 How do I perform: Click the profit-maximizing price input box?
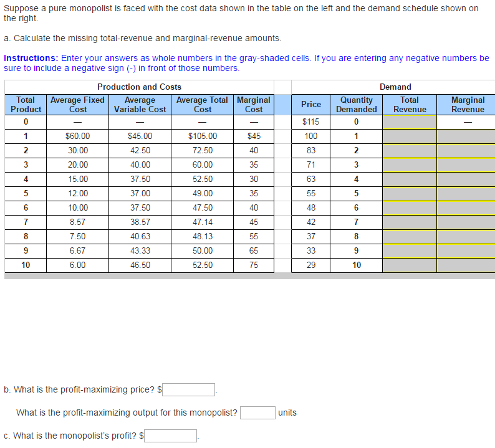click(188, 389)
